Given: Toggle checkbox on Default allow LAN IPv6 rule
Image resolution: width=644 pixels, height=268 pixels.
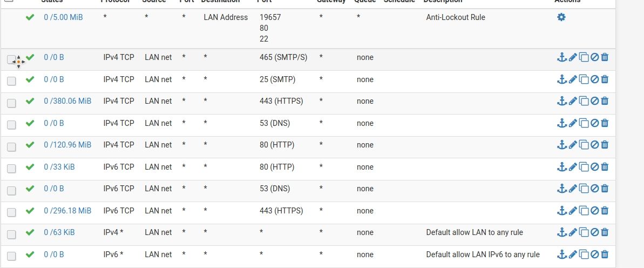Looking at the screenshot, I should point(11,256).
